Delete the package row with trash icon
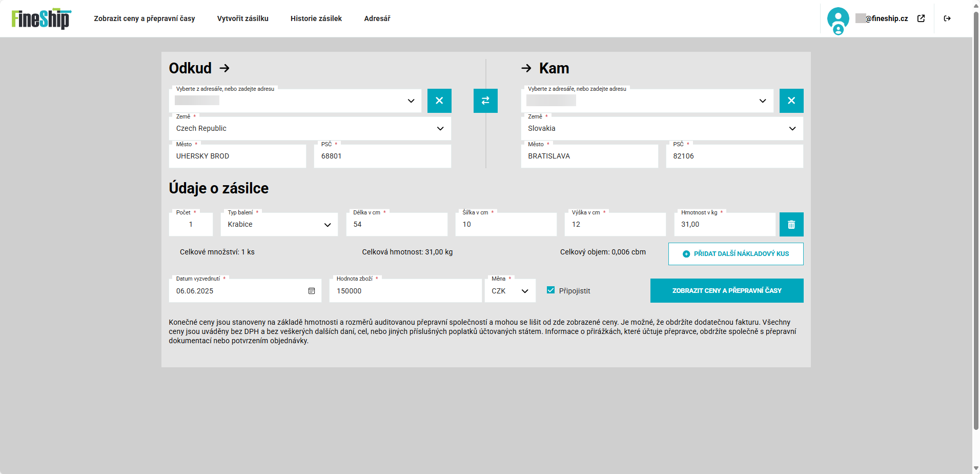The height and width of the screenshot is (474, 980). pos(791,225)
